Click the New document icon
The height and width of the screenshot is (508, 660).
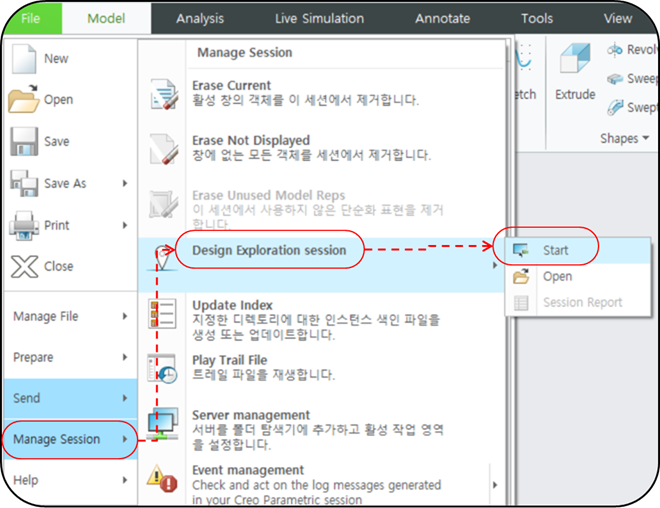(24, 59)
